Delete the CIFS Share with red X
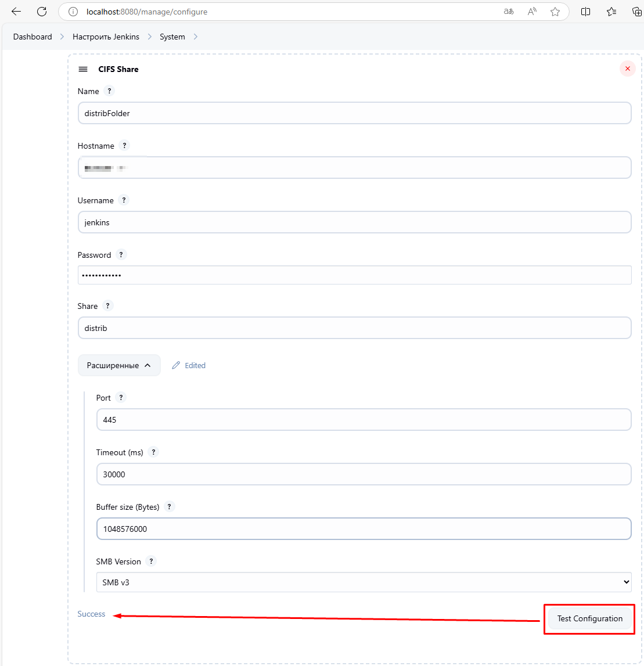 pyautogui.click(x=627, y=69)
